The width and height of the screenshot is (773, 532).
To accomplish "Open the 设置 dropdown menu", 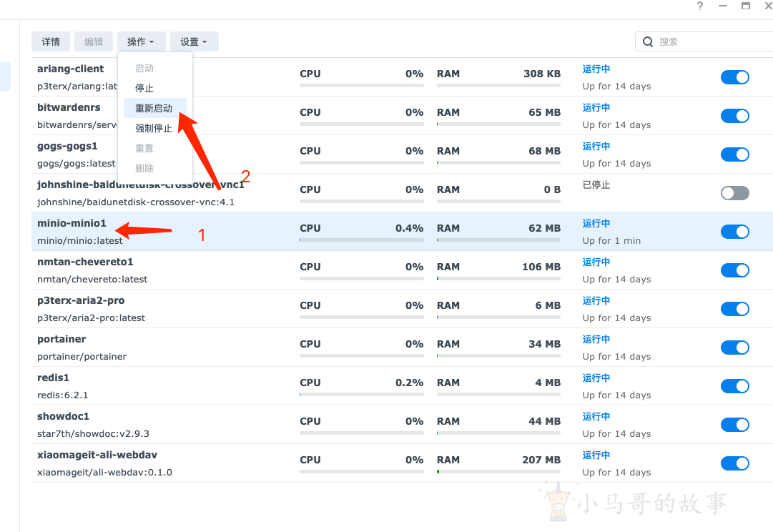I will click(195, 42).
